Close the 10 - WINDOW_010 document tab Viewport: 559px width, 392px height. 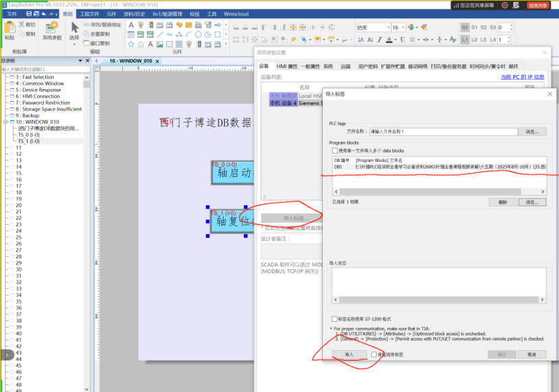157,61
